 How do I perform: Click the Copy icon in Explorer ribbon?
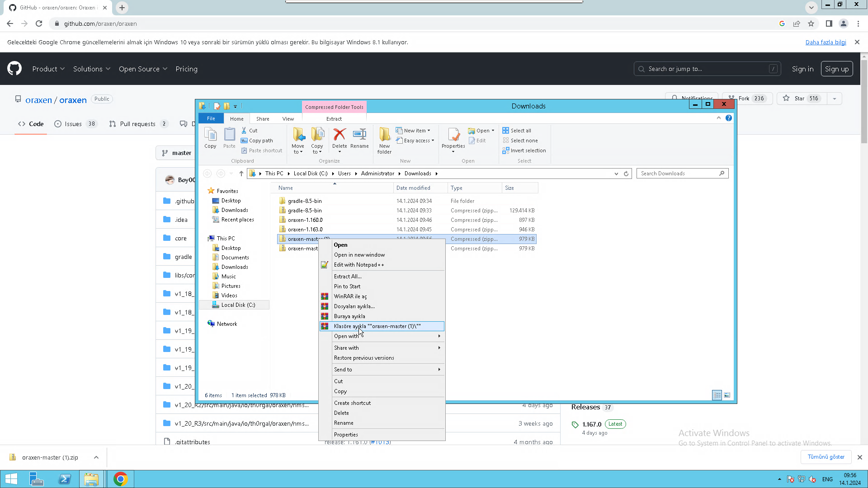210,137
